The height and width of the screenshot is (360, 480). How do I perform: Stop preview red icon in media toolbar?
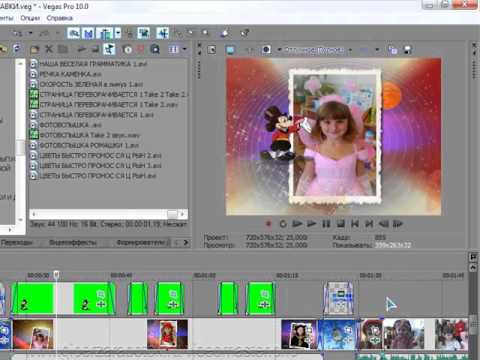(x=141, y=50)
